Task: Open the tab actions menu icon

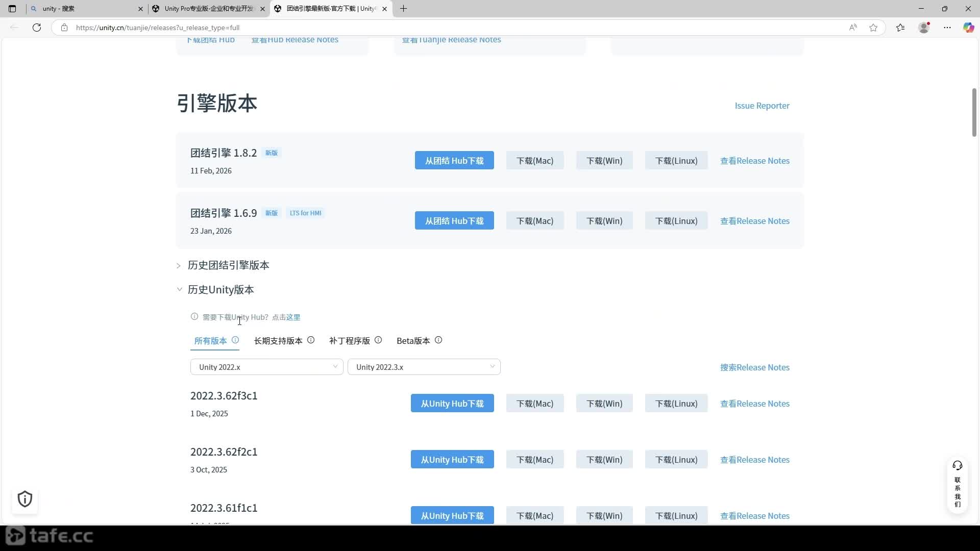Action: tap(12, 9)
